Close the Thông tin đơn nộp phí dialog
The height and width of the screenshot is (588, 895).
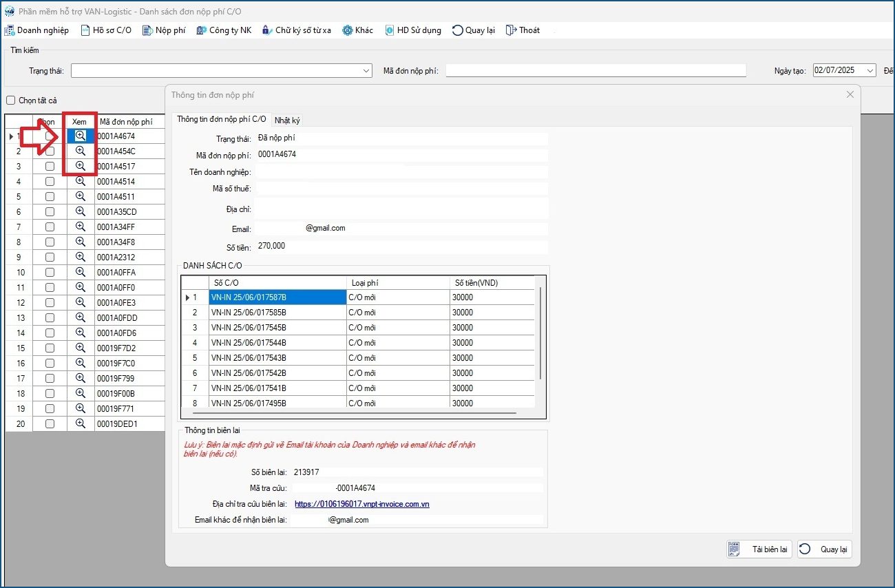850,94
